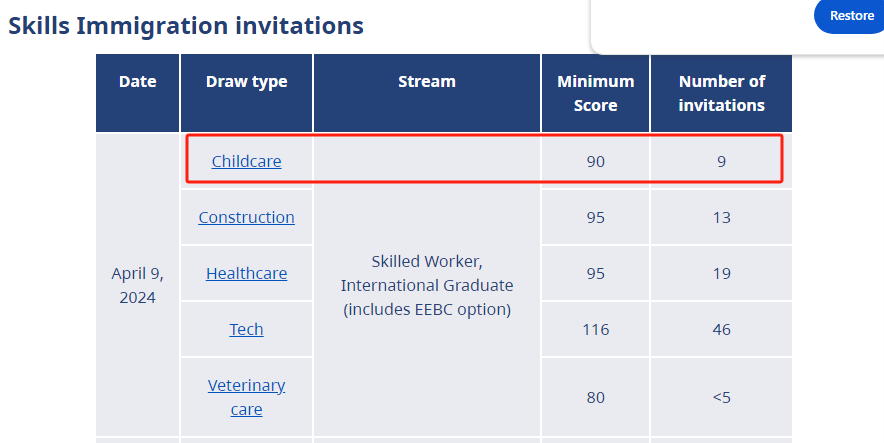Select the Tech minimum score 116 cell
This screenshot has height=443, width=884.
pyautogui.click(x=595, y=329)
